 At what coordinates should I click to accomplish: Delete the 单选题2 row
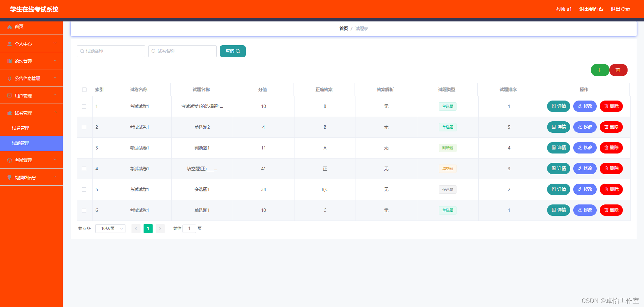(611, 127)
